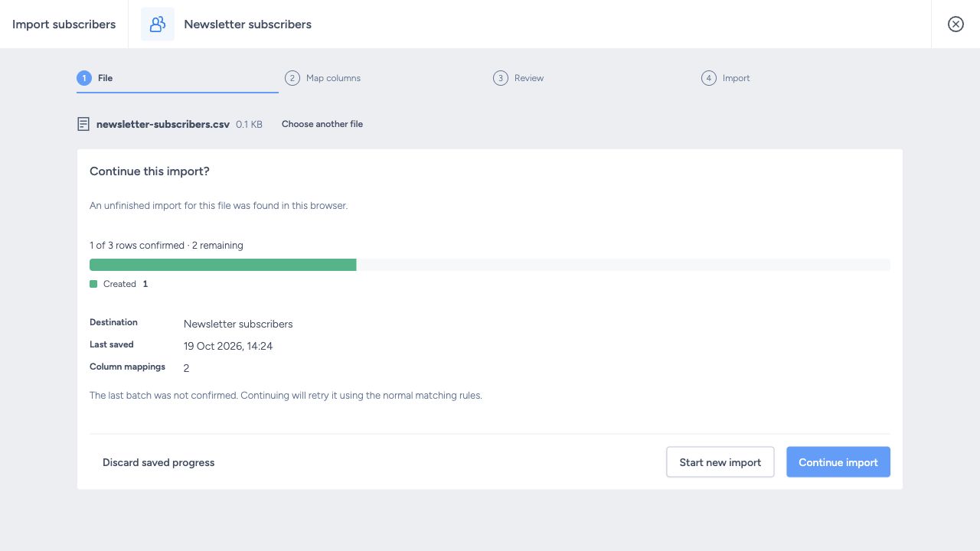Click the Destination label
The image size is (980, 551).
click(113, 322)
